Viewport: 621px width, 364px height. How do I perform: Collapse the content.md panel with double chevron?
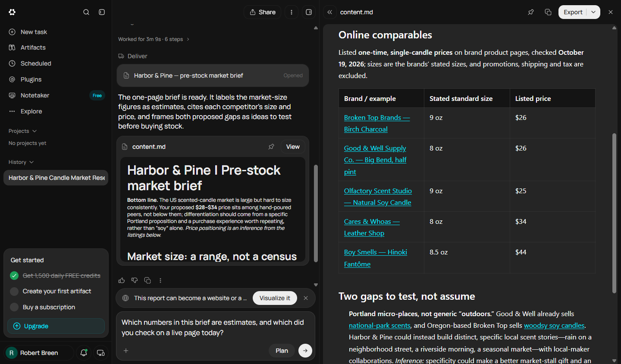click(330, 12)
